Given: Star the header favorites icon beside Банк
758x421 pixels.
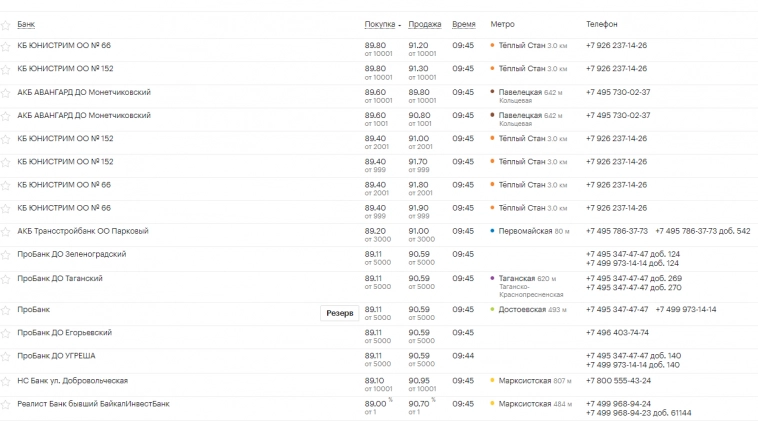Looking at the screenshot, I should (5, 25).
